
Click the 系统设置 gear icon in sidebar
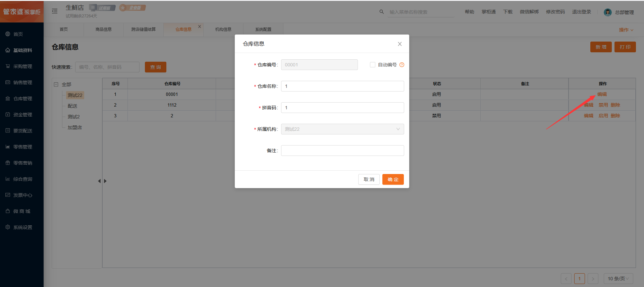8,227
